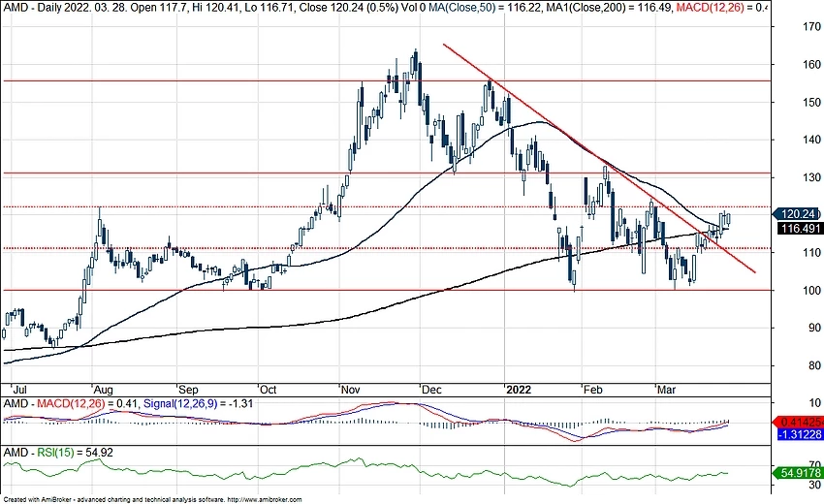This screenshot has height=504, width=824.
Task: Click the Jul month label on the time axis
Action: 19,390
